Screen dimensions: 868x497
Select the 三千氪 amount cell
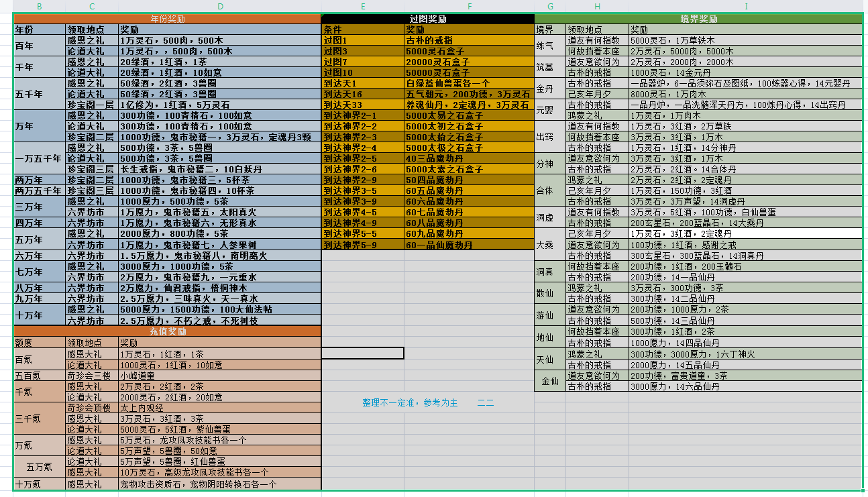(40, 418)
